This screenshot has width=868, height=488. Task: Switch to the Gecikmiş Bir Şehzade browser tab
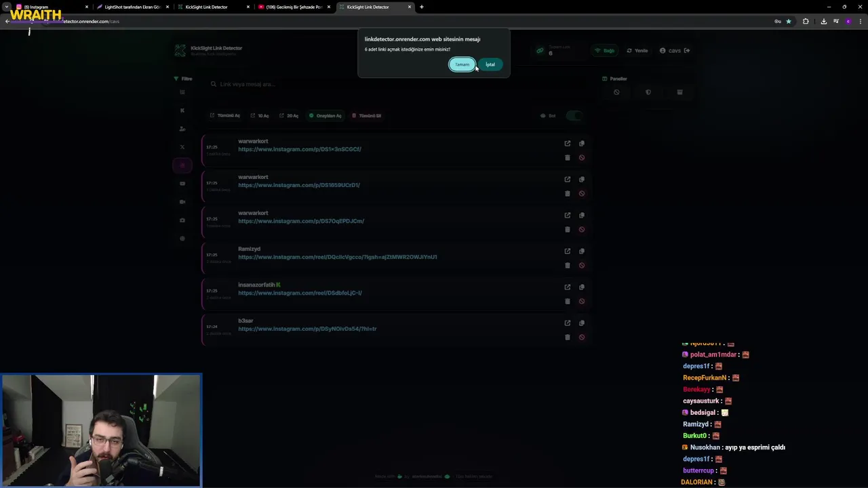tap(293, 7)
